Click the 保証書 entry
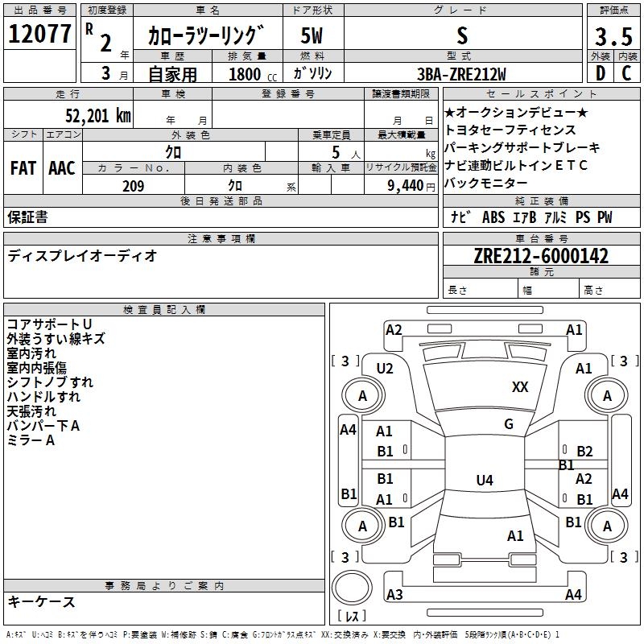 click(27, 217)
